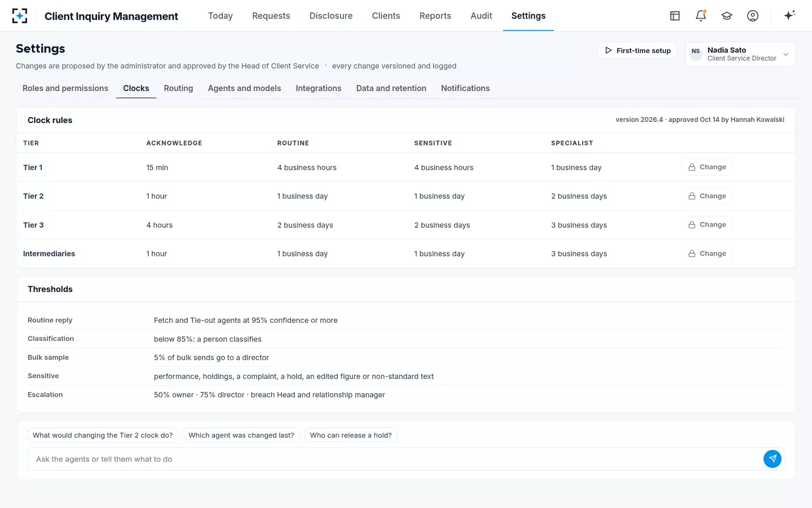Image resolution: width=812 pixels, height=508 pixels.
Task: Open the Audit menu
Action: [482, 16]
